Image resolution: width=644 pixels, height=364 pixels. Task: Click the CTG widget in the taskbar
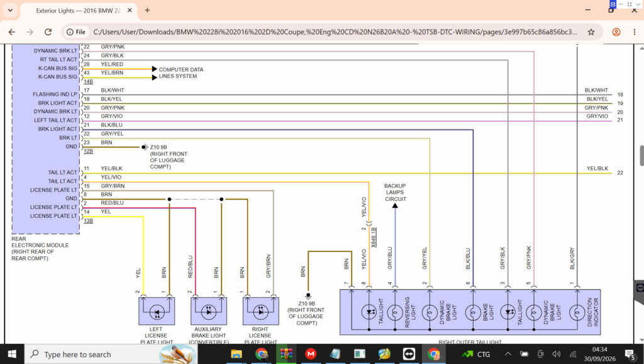pos(477,354)
